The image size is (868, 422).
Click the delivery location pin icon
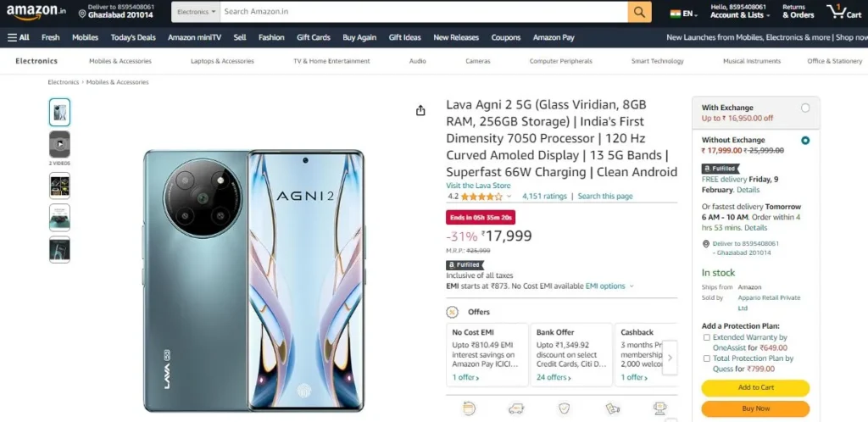pos(82,14)
